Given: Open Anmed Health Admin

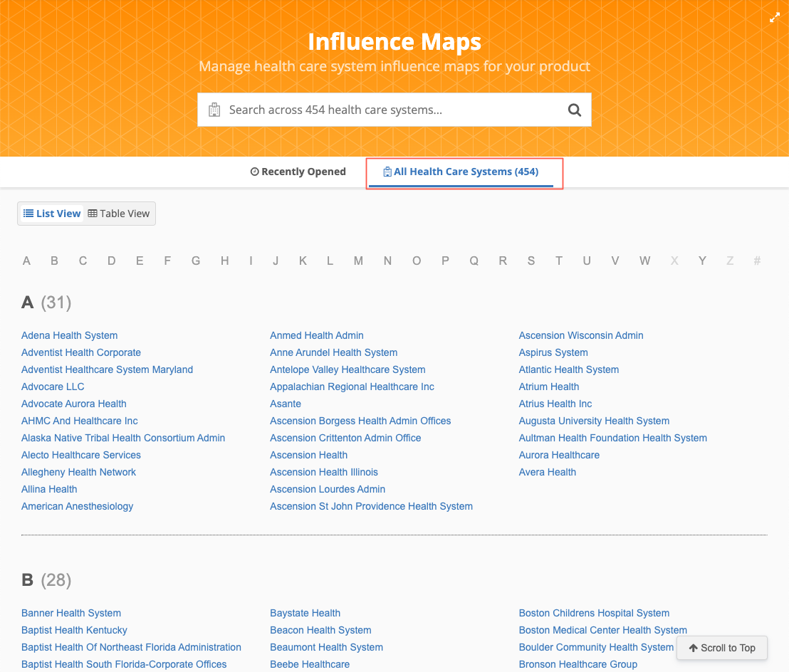Looking at the screenshot, I should (x=316, y=335).
